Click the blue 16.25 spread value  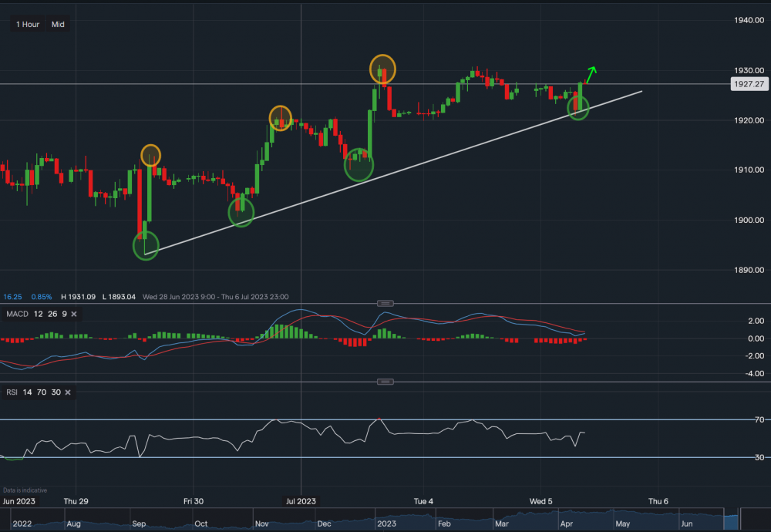(11, 296)
